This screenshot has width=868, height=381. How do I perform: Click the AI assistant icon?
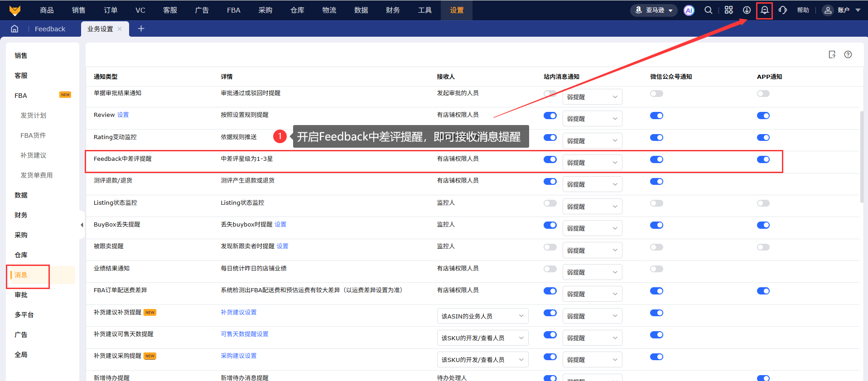click(x=689, y=10)
